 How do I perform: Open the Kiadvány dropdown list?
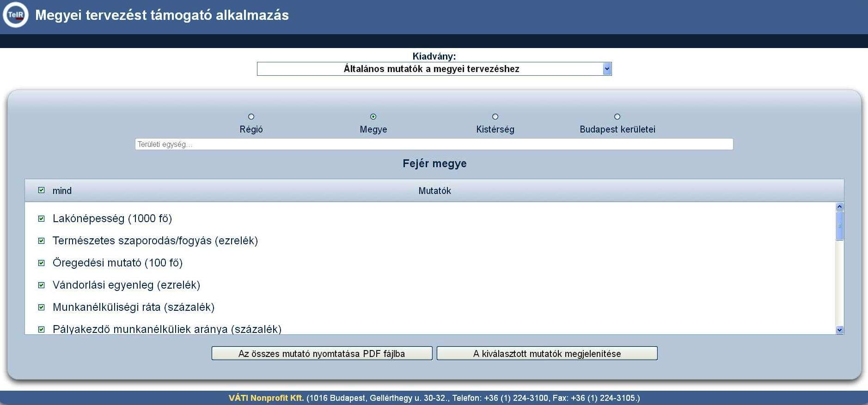click(x=607, y=69)
